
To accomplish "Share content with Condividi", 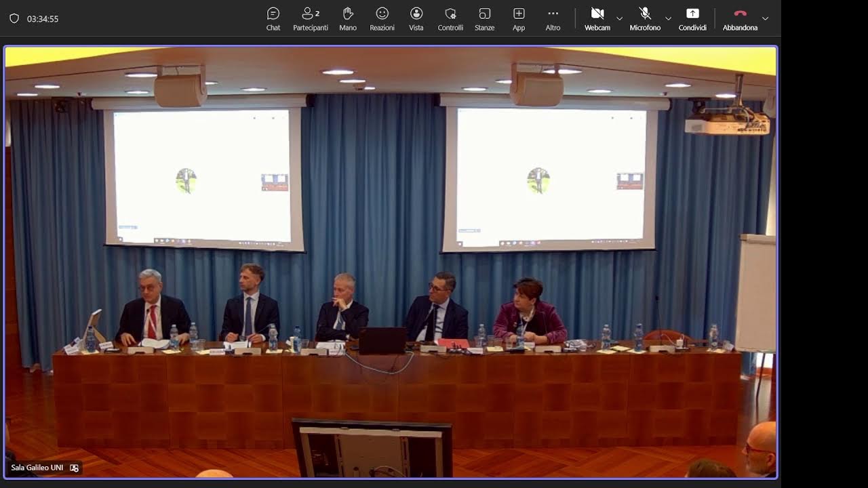I will tap(692, 19).
